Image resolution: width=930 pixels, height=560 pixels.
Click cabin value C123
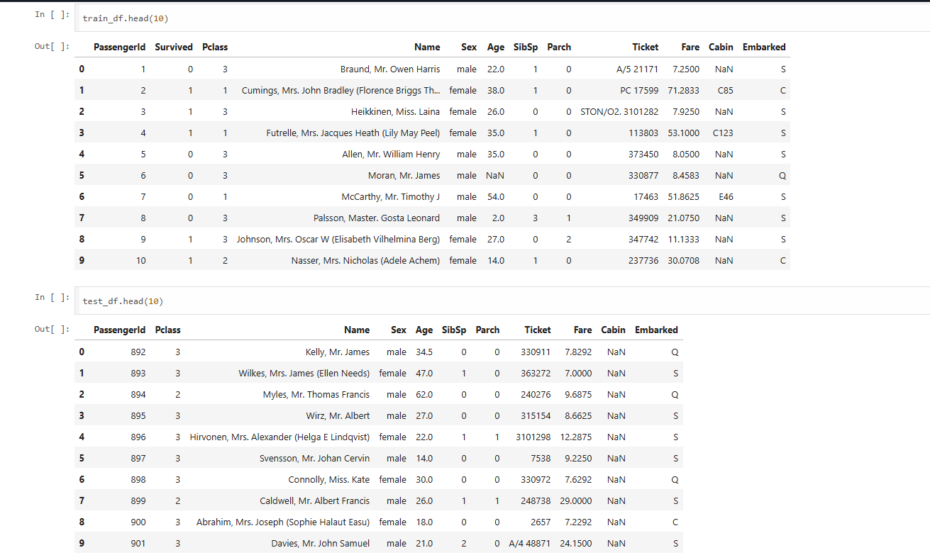pyautogui.click(x=723, y=133)
